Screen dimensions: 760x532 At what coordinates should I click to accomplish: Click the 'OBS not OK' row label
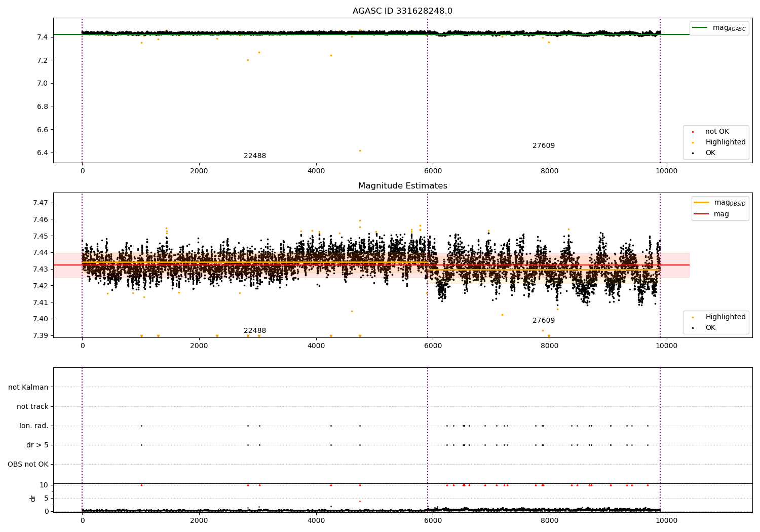(28, 465)
